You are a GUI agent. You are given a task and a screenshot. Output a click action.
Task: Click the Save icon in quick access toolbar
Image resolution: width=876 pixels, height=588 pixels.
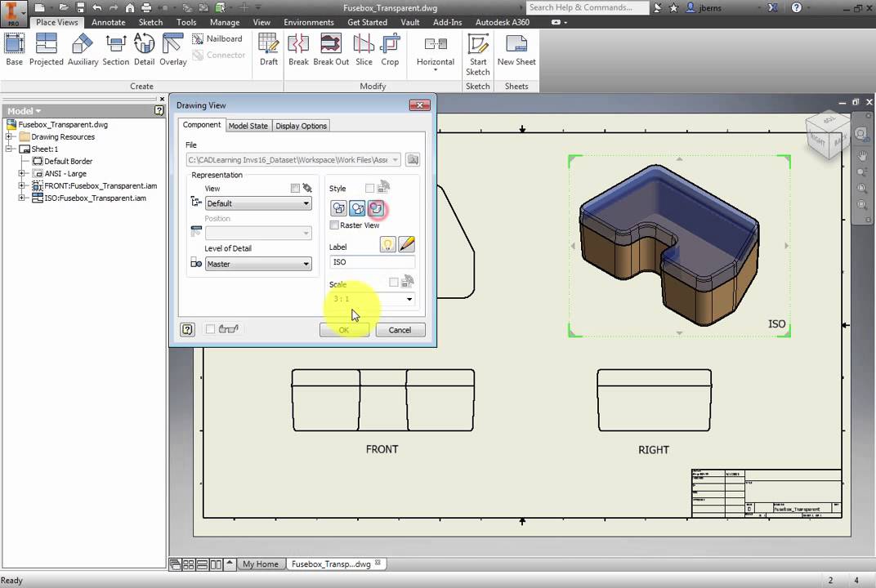point(80,8)
